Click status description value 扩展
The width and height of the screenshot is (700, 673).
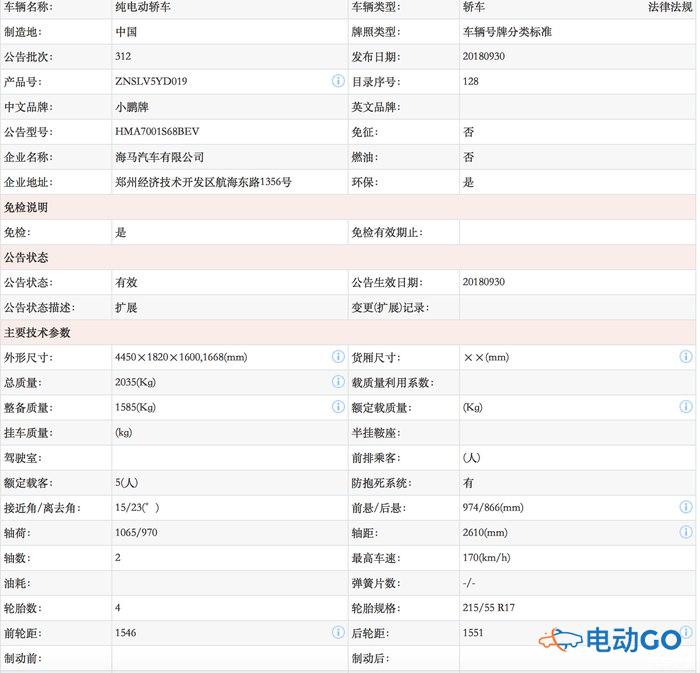[x=126, y=307]
